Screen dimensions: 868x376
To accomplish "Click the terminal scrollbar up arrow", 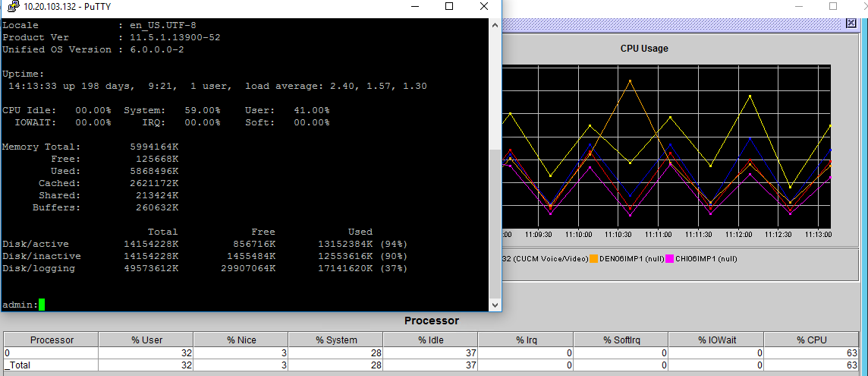I will click(x=495, y=25).
